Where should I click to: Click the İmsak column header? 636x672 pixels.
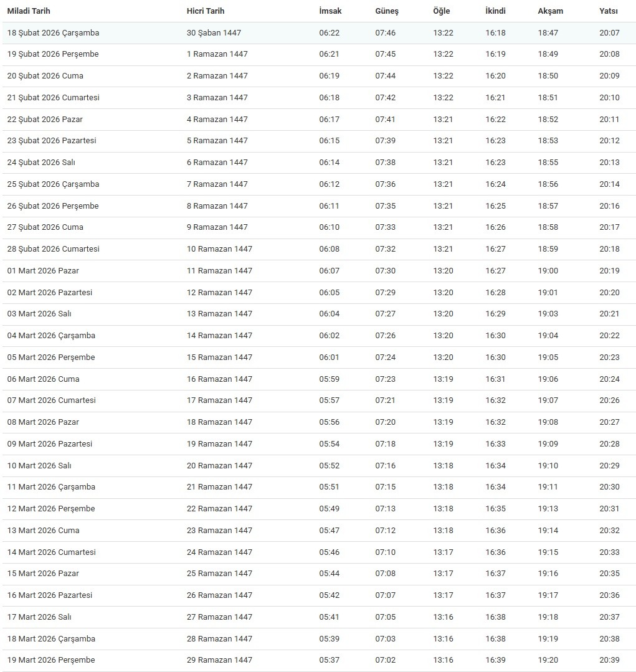(x=330, y=11)
